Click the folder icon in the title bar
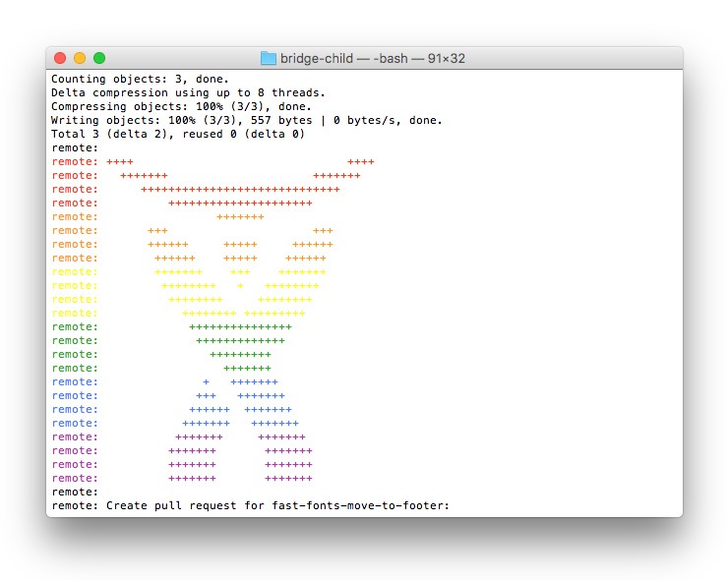Viewport: 728px width, 580px height. (x=269, y=58)
